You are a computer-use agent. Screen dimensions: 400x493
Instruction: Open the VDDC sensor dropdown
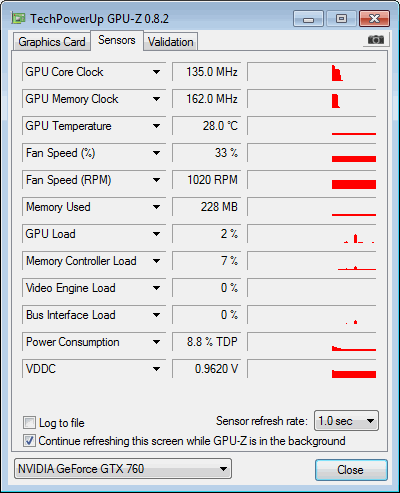tap(156, 369)
